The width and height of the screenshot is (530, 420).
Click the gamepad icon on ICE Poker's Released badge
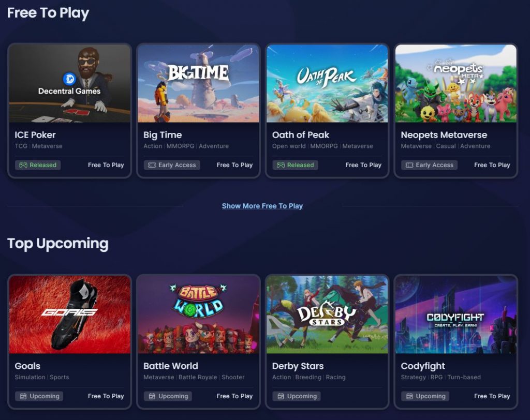pyautogui.click(x=23, y=165)
